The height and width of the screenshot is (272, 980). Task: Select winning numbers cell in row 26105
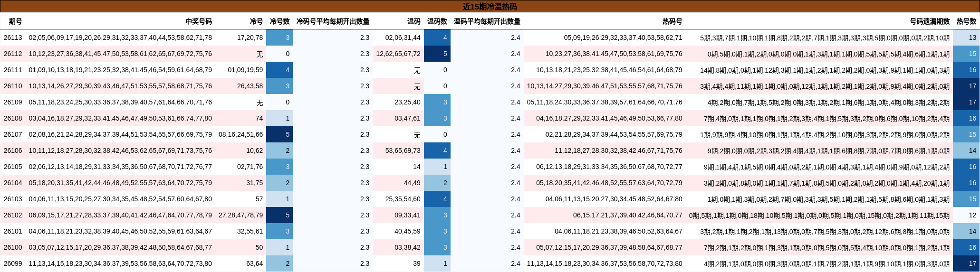[120, 167]
